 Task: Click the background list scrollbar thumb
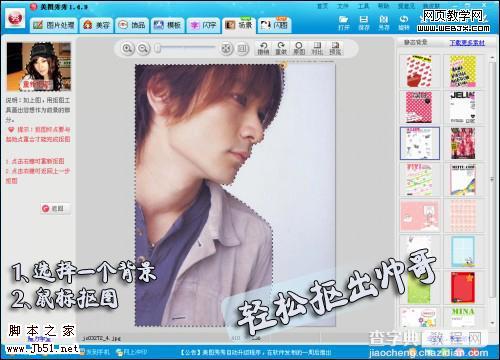coord(492,179)
